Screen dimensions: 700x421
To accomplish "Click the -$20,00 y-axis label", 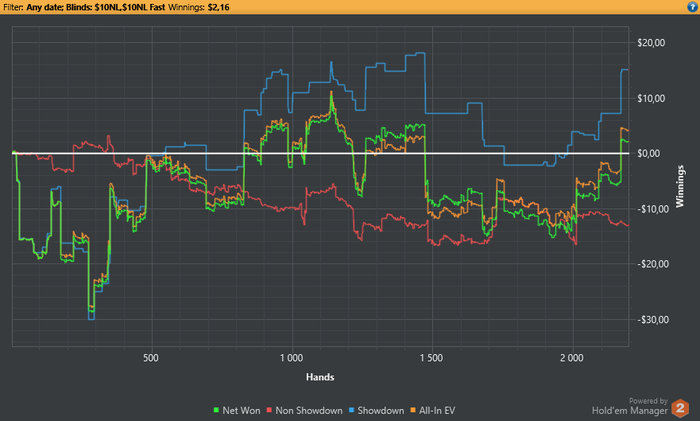I will (653, 264).
